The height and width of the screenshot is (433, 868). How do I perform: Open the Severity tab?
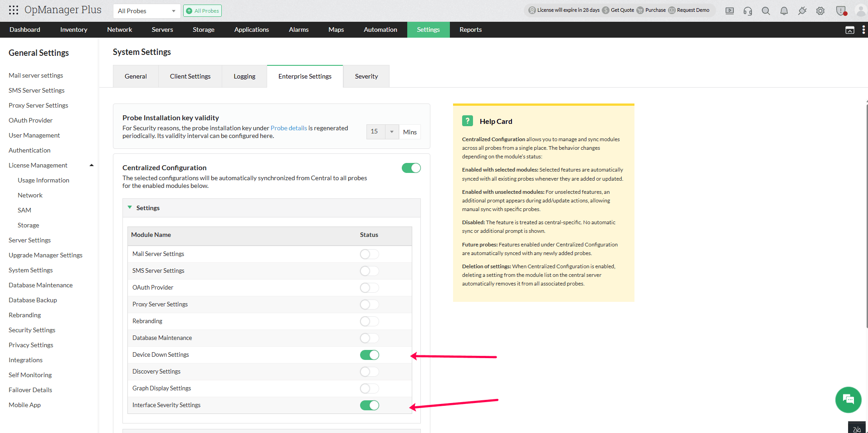click(x=366, y=76)
